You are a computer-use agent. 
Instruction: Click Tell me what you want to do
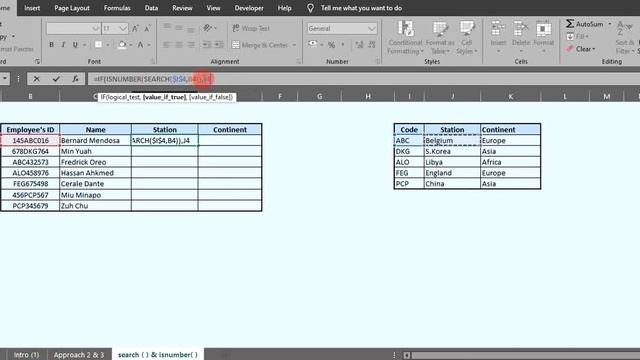coord(361,8)
